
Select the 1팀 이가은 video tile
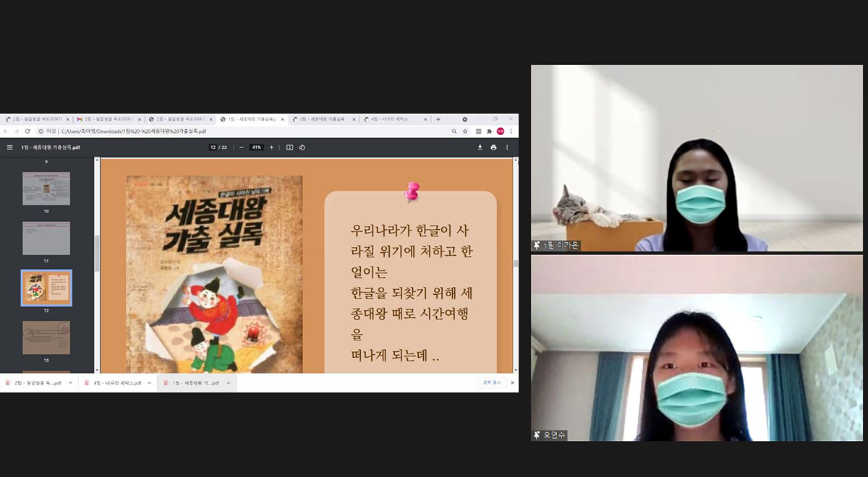tap(697, 158)
